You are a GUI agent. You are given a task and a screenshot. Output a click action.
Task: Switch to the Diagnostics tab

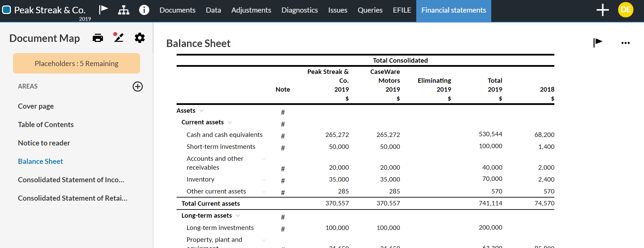(299, 10)
